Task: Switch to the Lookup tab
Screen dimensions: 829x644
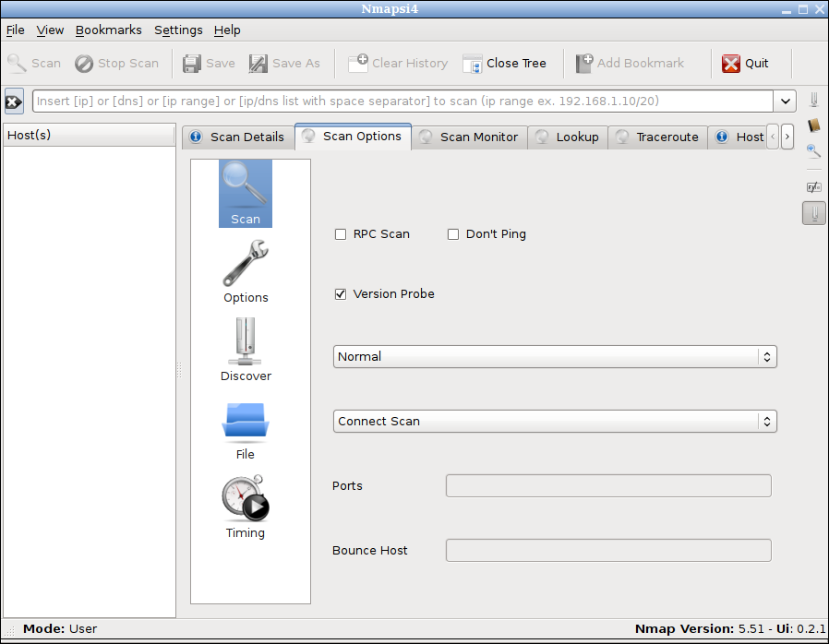Action: pyautogui.click(x=568, y=137)
